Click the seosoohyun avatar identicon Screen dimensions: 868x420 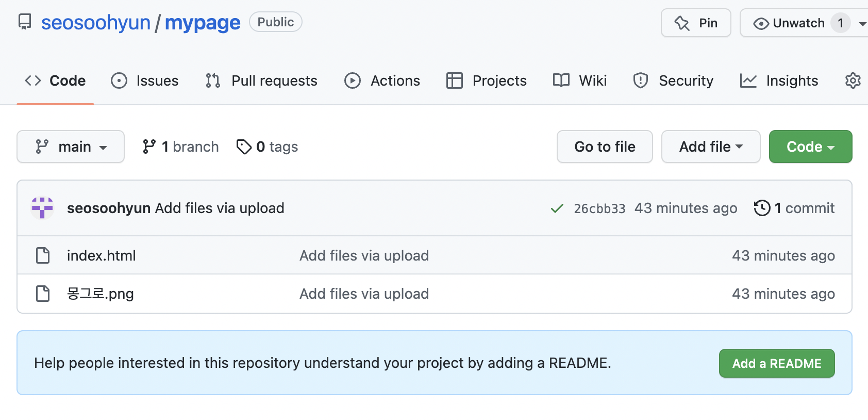pos(42,208)
